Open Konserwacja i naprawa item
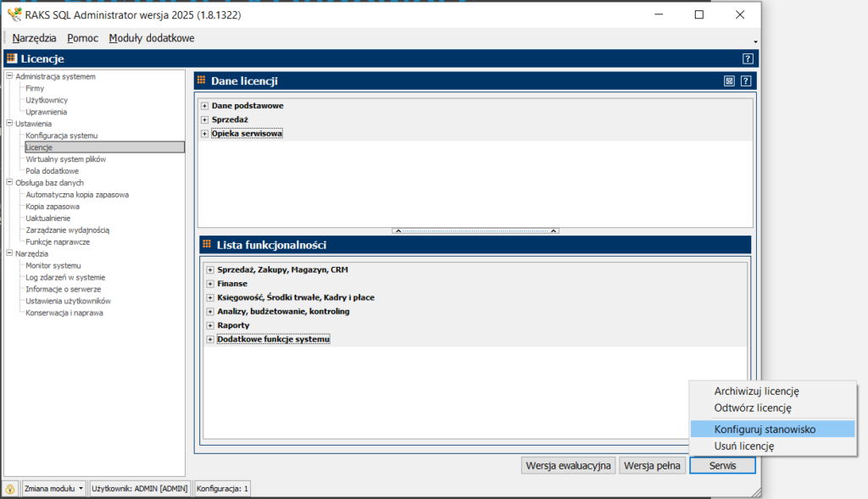The image size is (868, 499). pyautogui.click(x=64, y=313)
